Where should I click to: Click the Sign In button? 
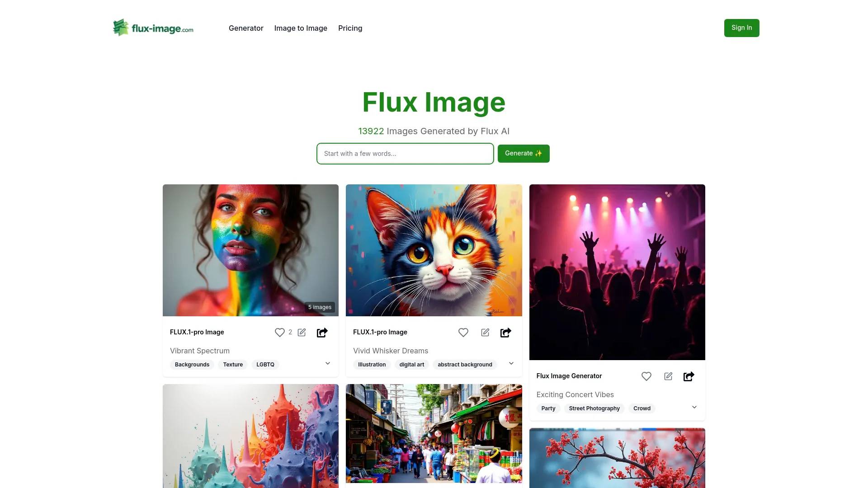tap(741, 28)
